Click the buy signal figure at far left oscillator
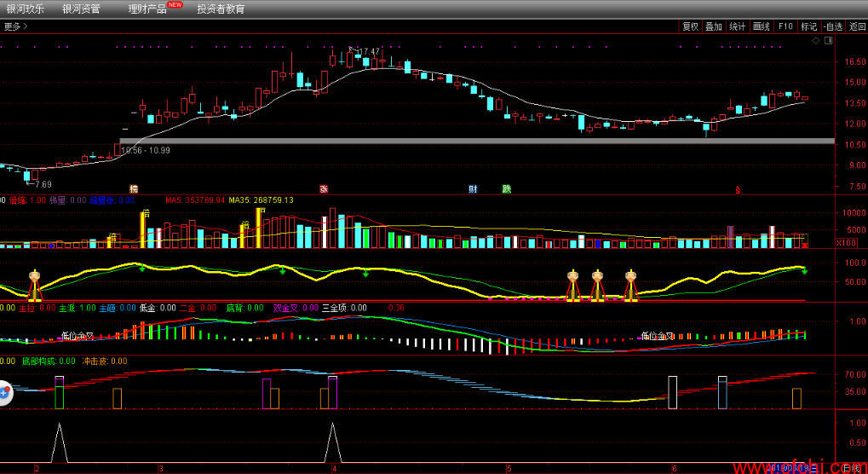This screenshot has width=868, height=474. tap(35, 286)
